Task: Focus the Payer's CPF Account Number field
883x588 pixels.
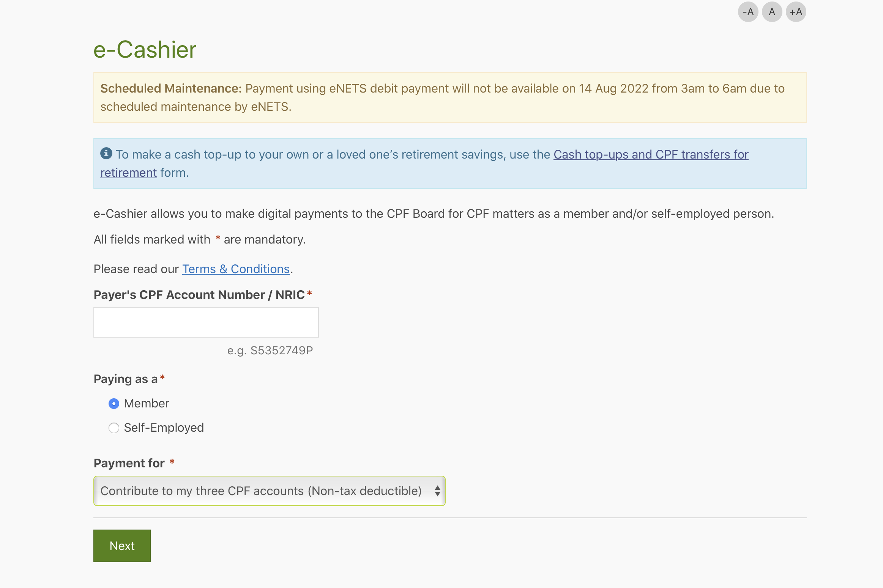Action: [x=206, y=322]
